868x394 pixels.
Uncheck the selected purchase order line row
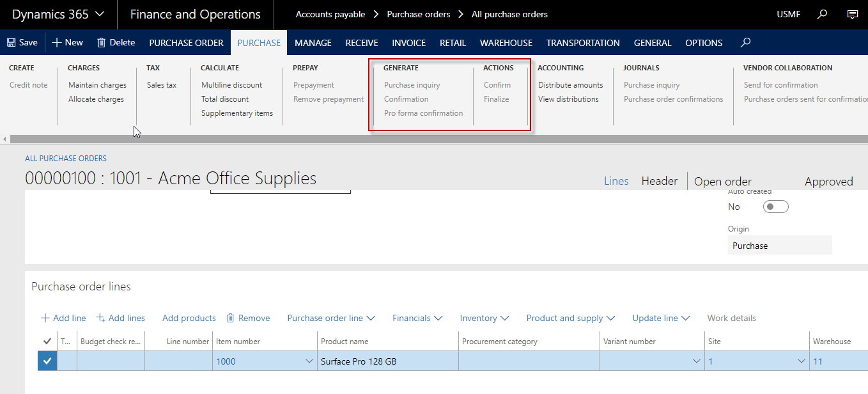pyautogui.click(x=47, y=361)
